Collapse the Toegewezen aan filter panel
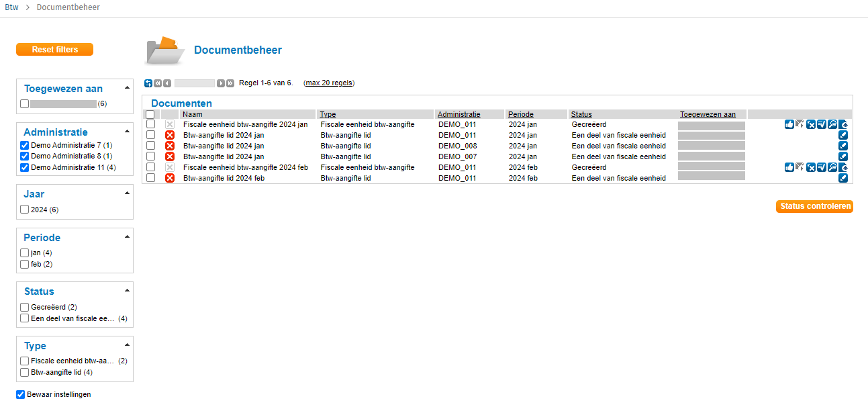Image resolution: width=868 pixels, height=409 pixels. pyautogui.click(x=127, y=89)
